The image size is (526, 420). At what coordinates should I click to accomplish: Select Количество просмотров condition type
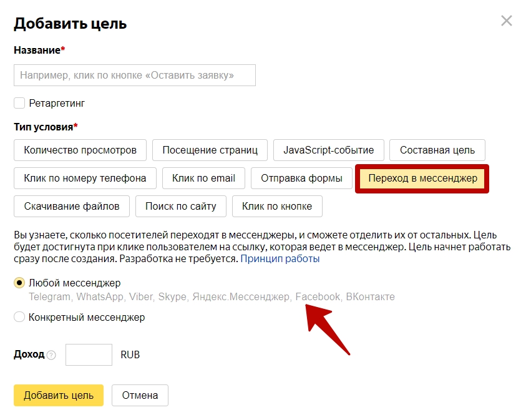click(80, 150)
